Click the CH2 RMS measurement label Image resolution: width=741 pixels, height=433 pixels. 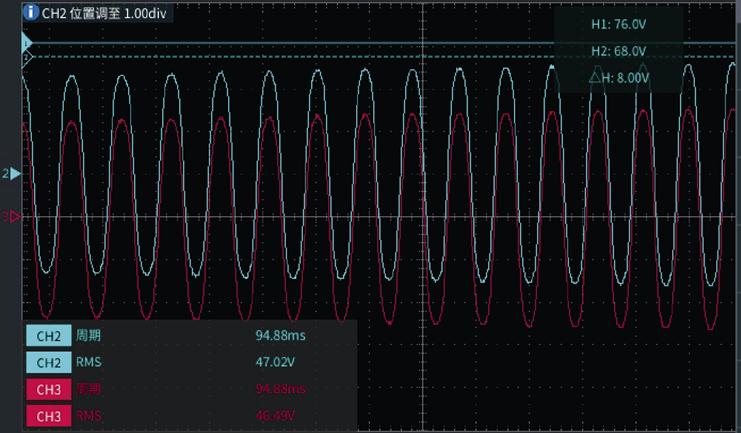pyautogui.click(x=88, y=362)
